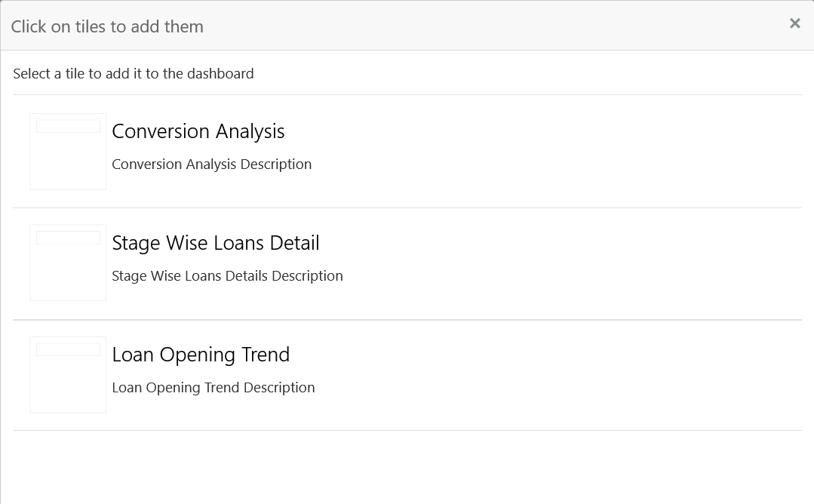Click the Conversion Analysis Description text
Image resolution: width=814 pixels, height=504 pixels.
click(212, 164)
